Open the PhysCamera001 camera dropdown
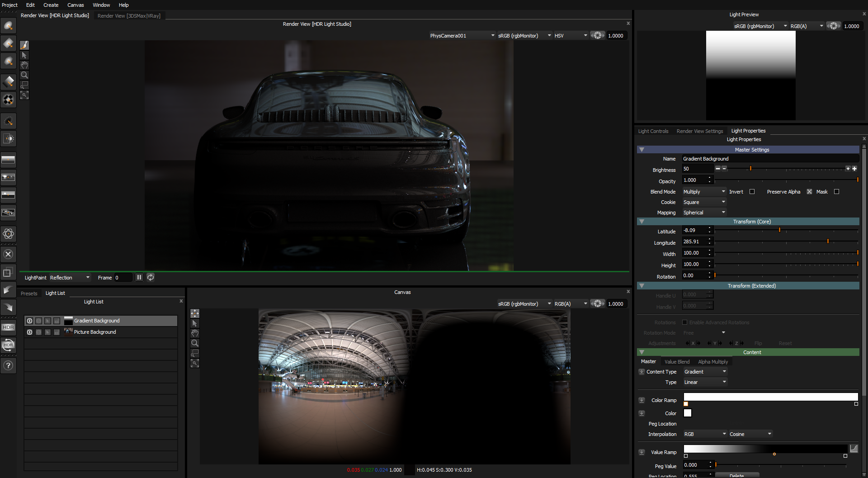Viewport: 868px width, 478px height. [x=462, y=35]
